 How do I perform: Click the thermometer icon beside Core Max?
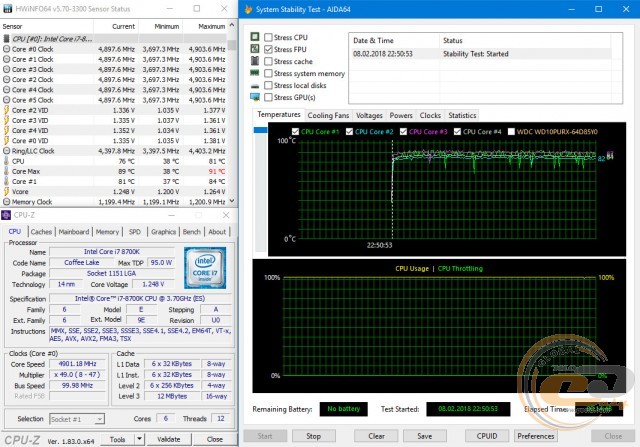7,171
